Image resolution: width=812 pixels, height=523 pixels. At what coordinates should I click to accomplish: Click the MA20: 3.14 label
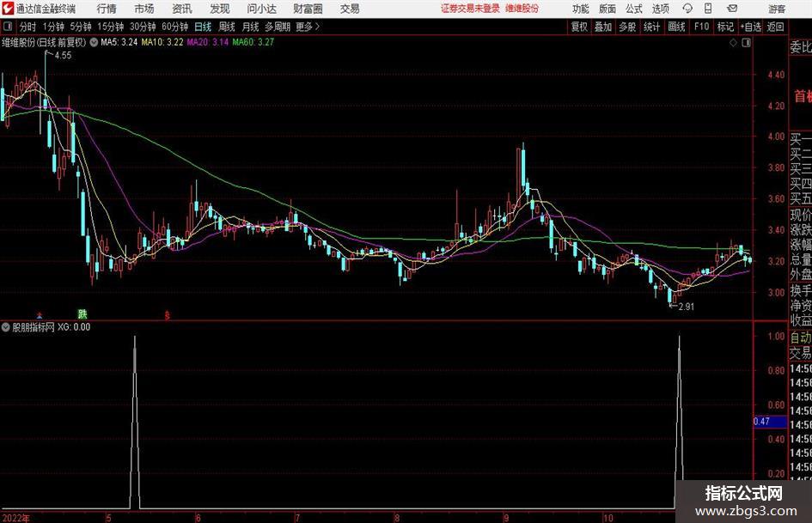click(x=208, y=42)
